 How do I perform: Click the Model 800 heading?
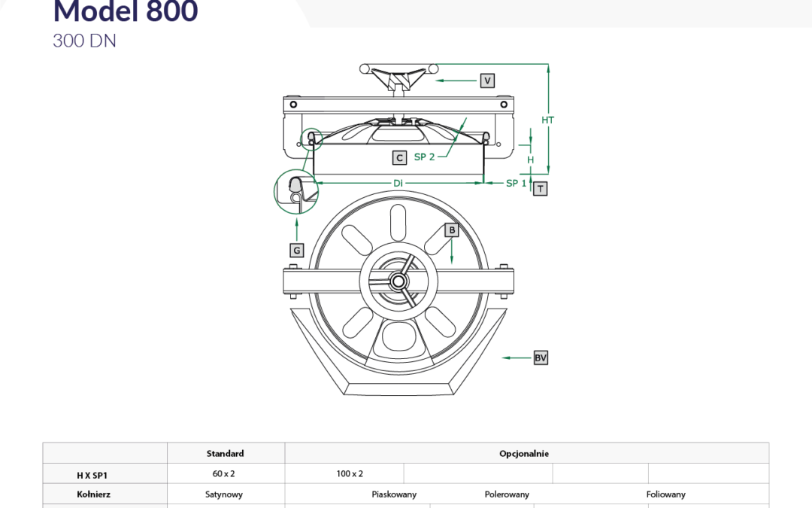coord(126,11)
